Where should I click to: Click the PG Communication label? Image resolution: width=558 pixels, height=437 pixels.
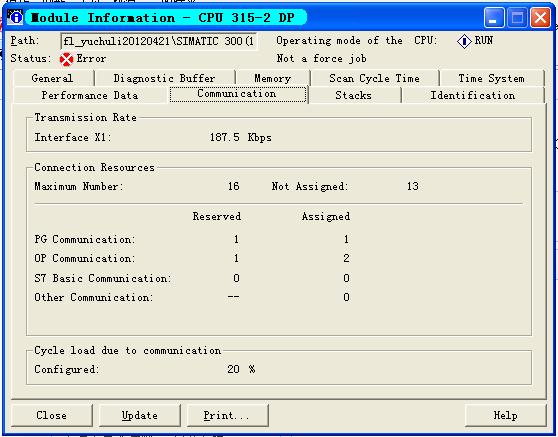[85, 239]
